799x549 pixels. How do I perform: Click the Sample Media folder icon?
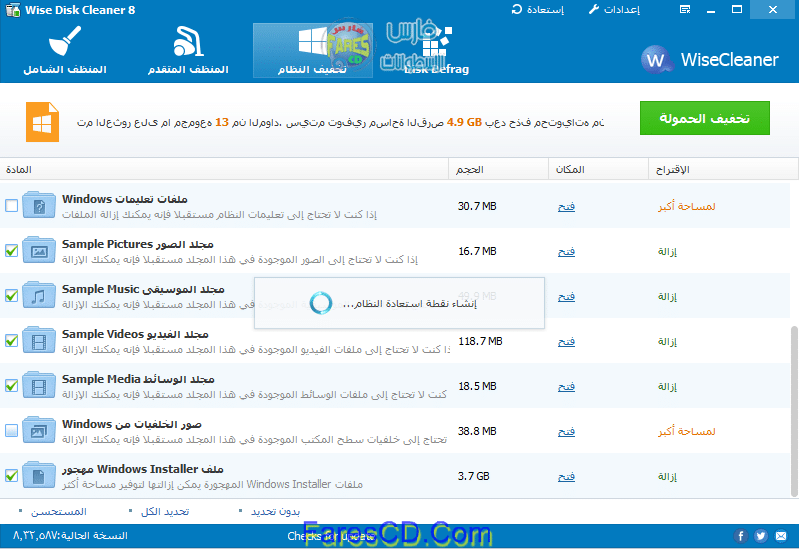tap(39, 385)
